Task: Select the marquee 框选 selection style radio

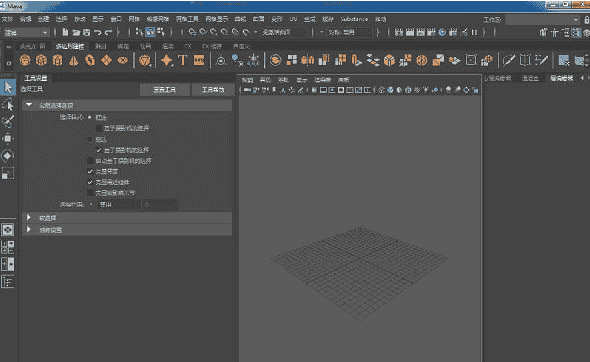Action: tap(90, 117)
